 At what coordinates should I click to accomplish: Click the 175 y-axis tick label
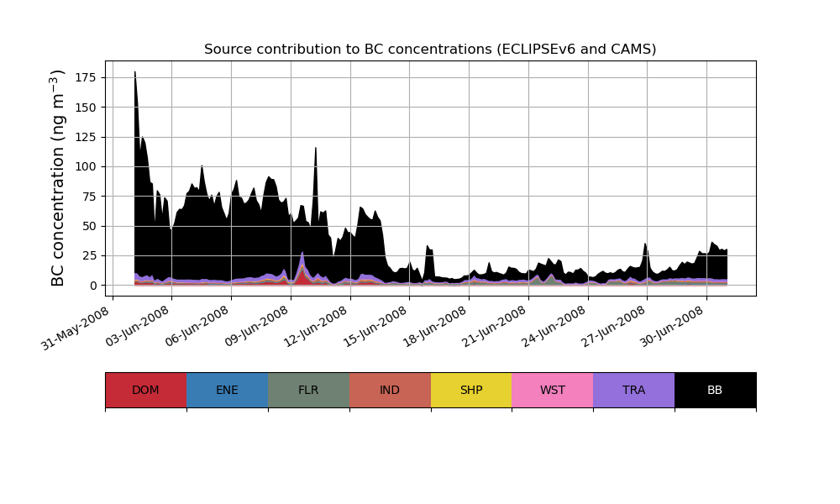point(86,77)
